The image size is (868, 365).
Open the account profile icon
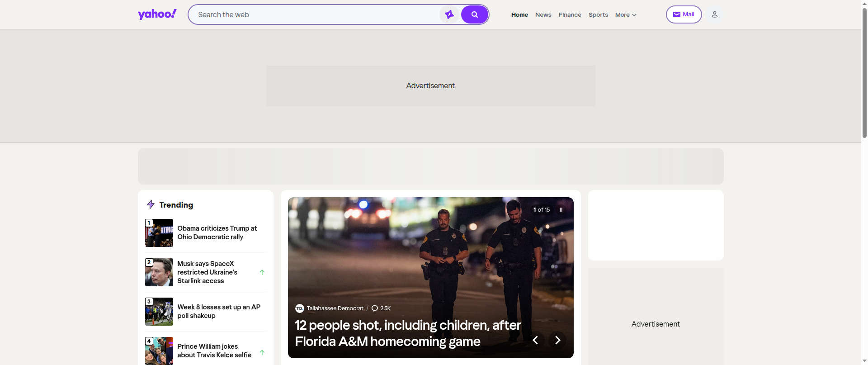click(715, 14)
